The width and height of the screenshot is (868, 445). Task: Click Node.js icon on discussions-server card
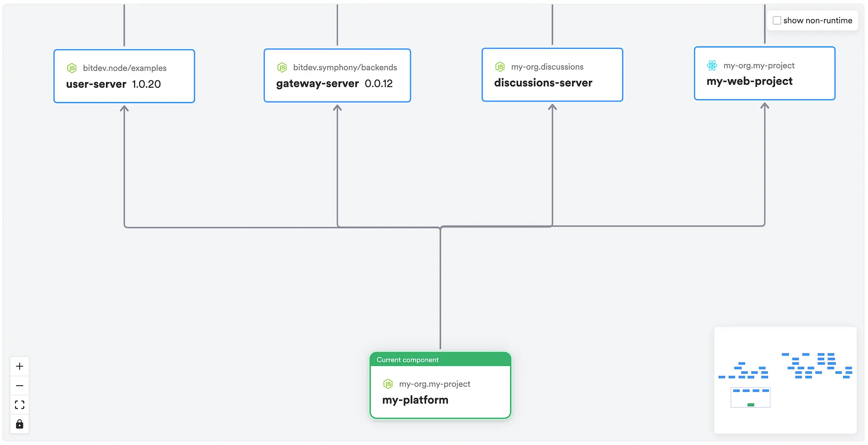coord(500,66)
